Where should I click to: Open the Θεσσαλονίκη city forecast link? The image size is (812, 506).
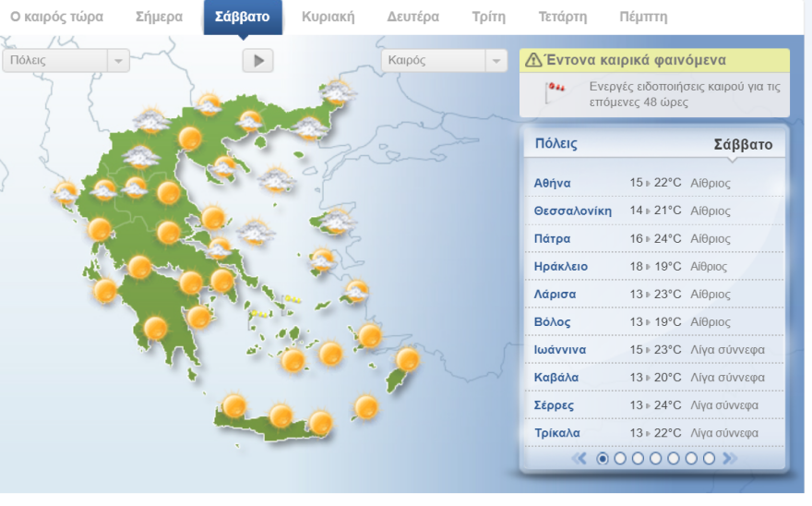pos(573,211)
